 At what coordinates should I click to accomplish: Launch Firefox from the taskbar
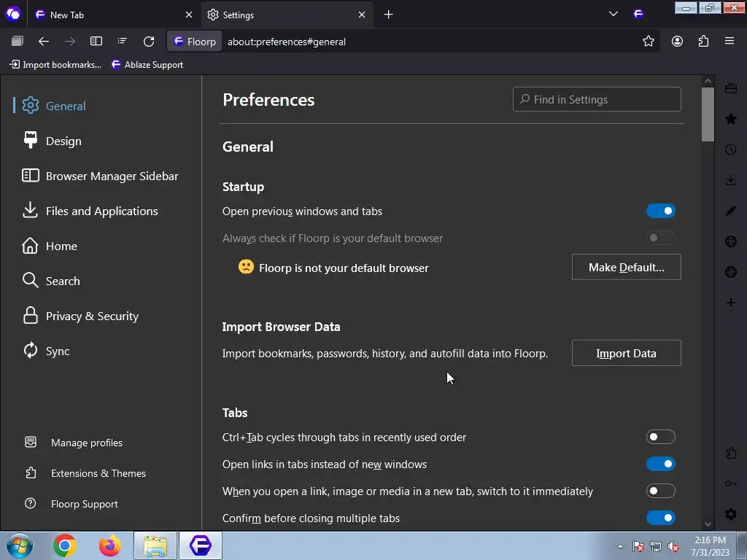click(110, 545)
